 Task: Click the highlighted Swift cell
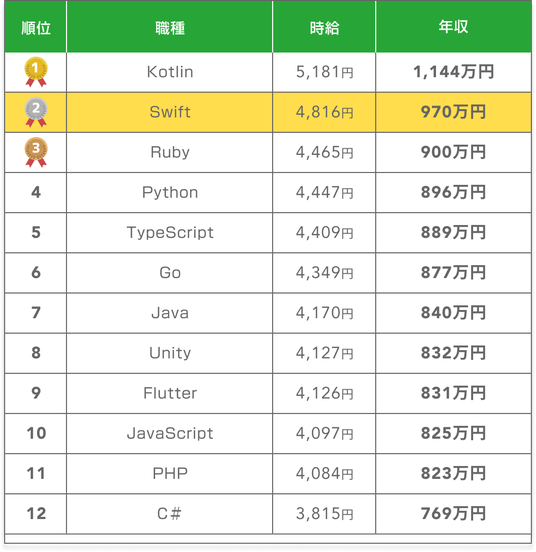coord(170,112)
